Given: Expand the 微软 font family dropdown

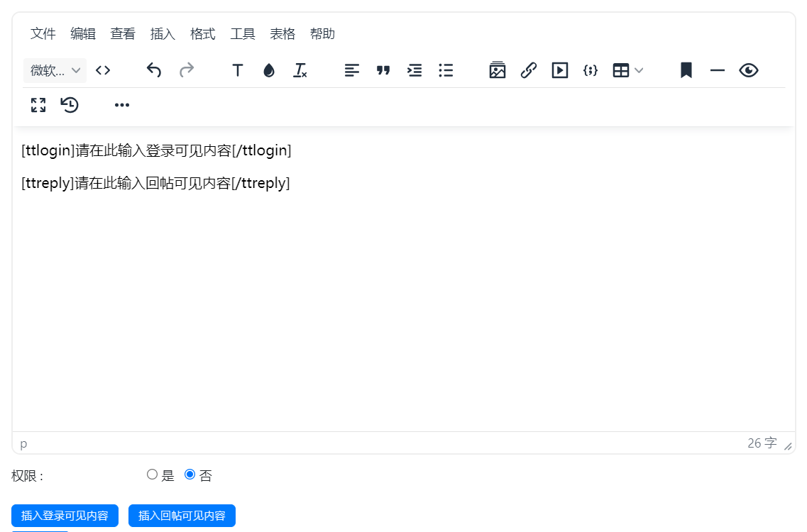Looking at the screenshot, I should click(55, 70).
